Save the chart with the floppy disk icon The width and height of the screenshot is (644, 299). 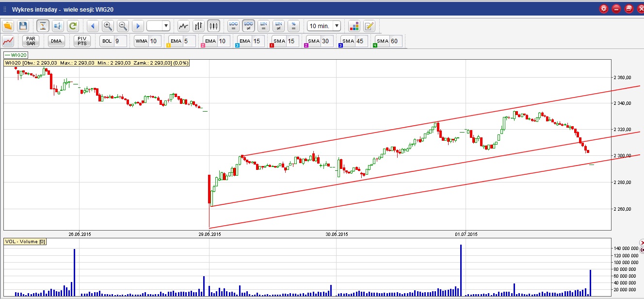(x=23, y=26)
